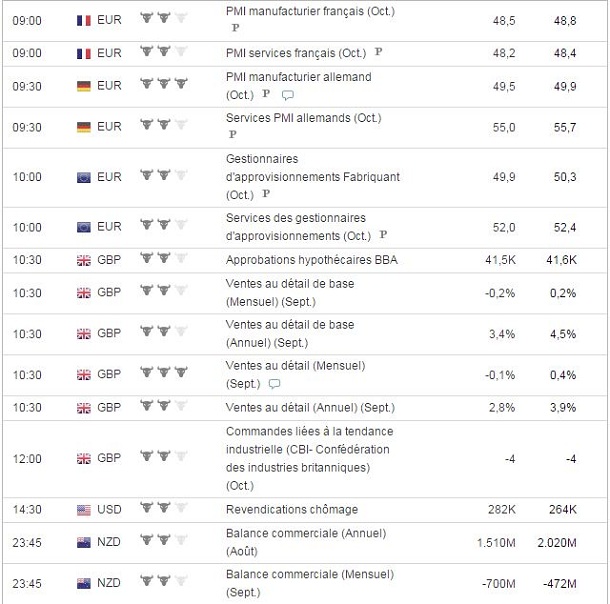
Task: Open the Revendications chômage event
Action: pyautogui.click(x=285, y=509)
